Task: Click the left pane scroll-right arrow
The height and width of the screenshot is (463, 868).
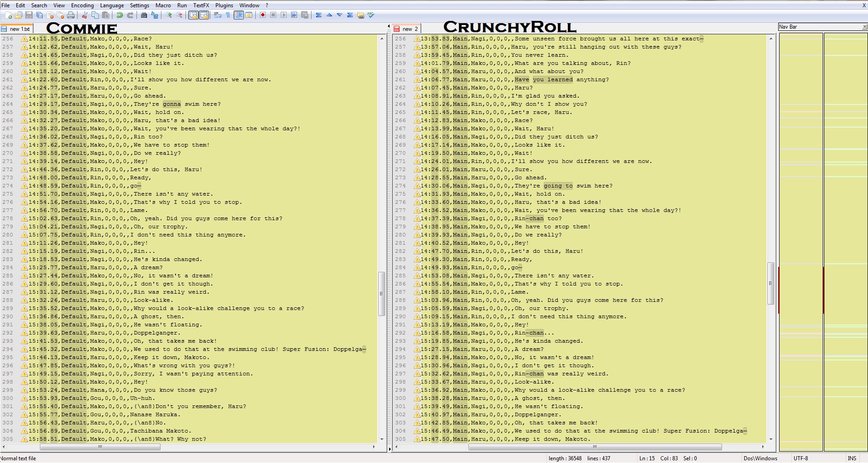Action: tap(374, 447)
